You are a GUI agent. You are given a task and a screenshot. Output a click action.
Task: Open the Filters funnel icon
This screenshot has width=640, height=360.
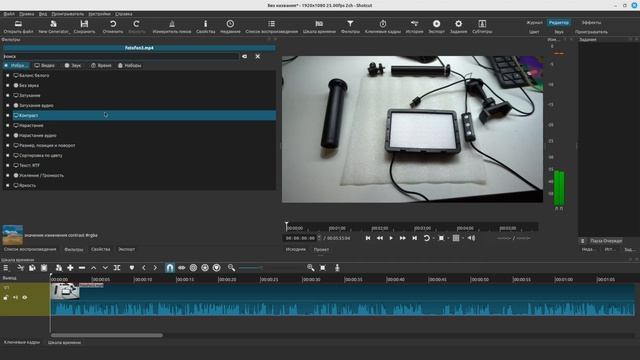350,24
